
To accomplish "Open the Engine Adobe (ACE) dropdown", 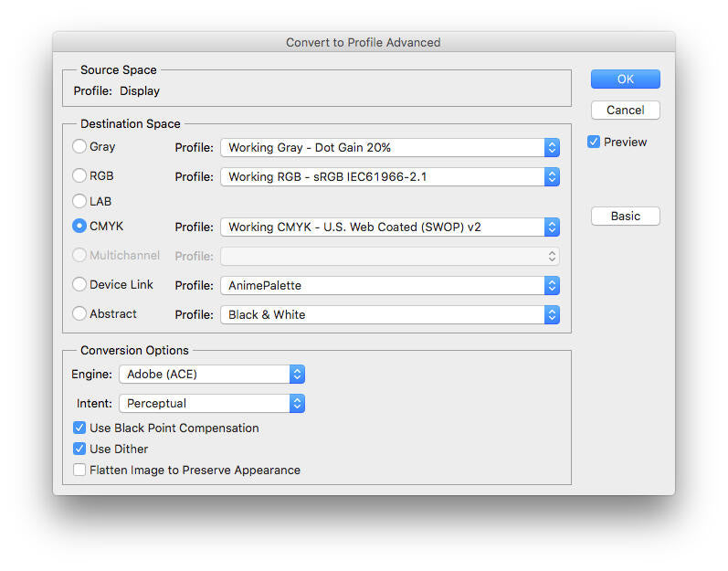I will [211, 375].
